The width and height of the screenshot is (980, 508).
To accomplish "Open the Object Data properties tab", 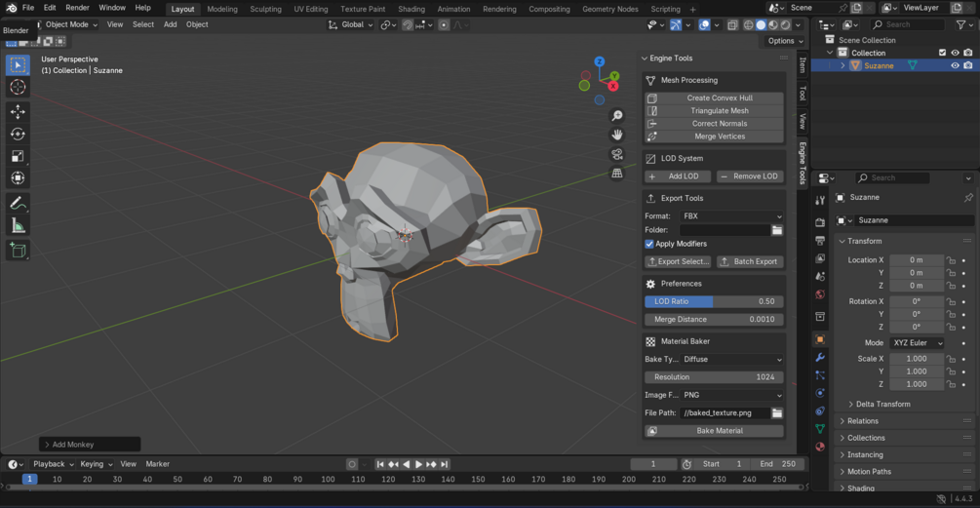I will [x=820, y=429].
